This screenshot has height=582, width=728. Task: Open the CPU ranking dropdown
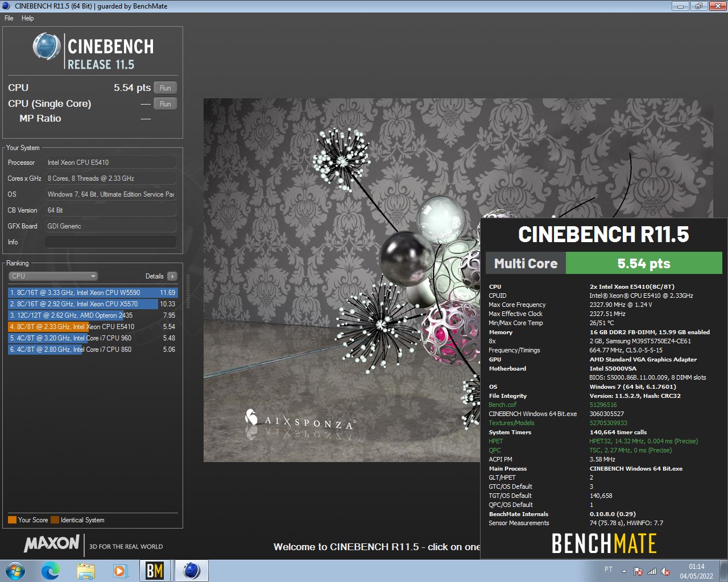point(53,276)
